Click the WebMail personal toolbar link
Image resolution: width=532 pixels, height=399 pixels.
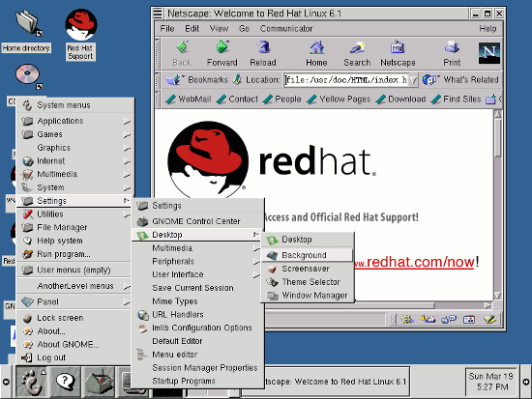coord(188,99)
